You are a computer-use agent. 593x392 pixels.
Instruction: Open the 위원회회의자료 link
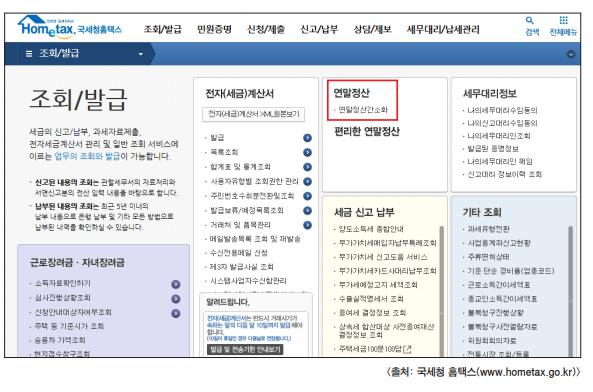coord(492,341)
